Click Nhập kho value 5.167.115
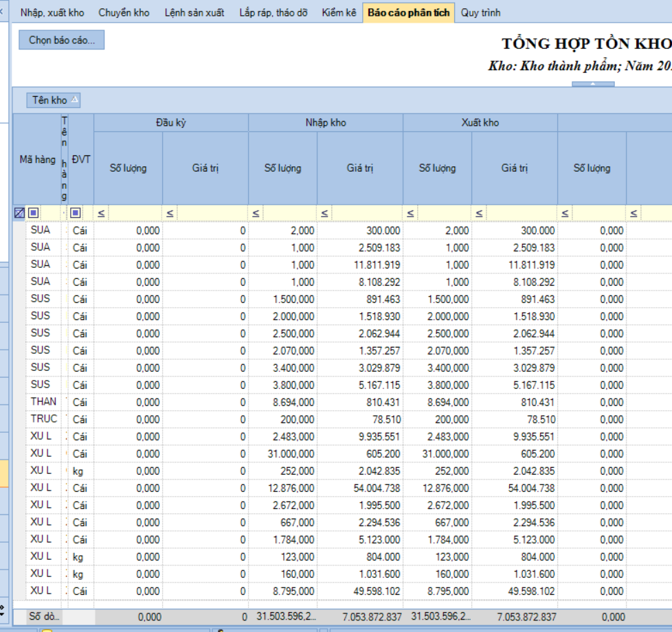Screen dimensions: 672x632 tap(379, 385)
